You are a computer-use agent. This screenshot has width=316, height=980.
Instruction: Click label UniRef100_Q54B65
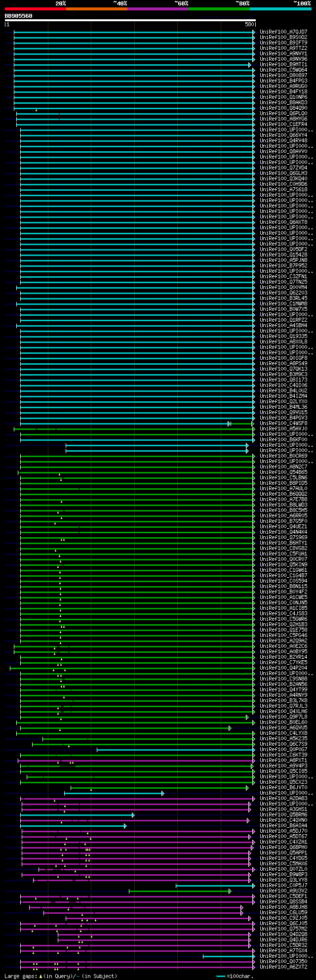point(283,472)
